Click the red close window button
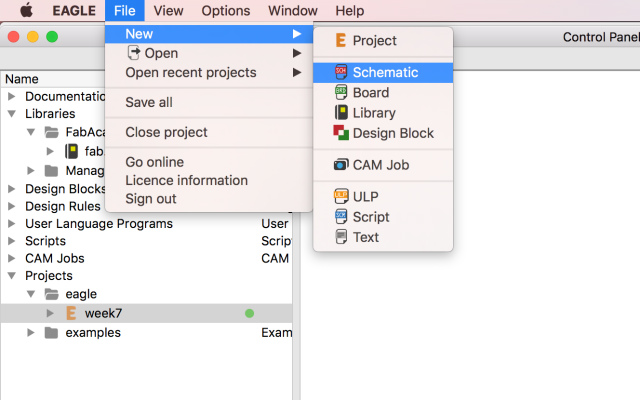 click(x=13, y=37)
